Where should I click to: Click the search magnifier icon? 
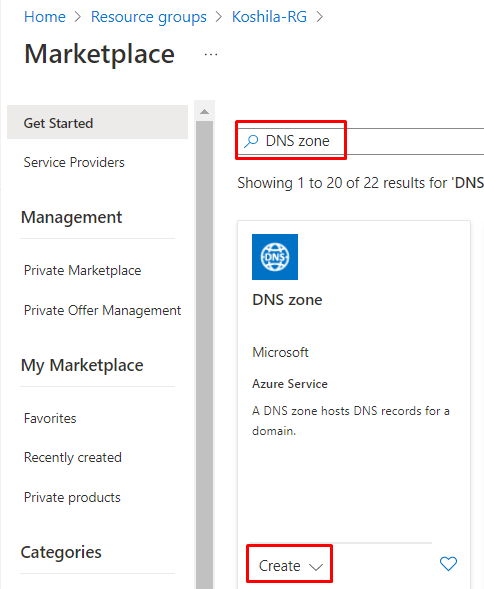pyautogui.click(x=251, y=141)
